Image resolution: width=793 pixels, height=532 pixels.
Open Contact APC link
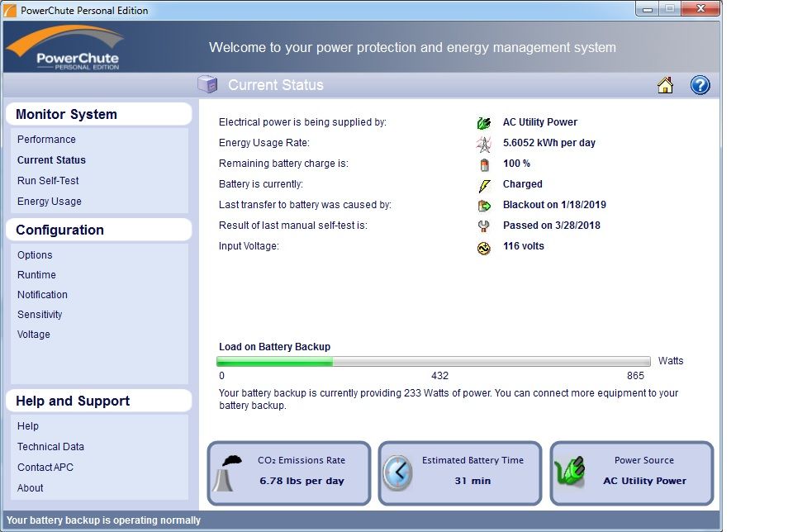coord(45,468)
